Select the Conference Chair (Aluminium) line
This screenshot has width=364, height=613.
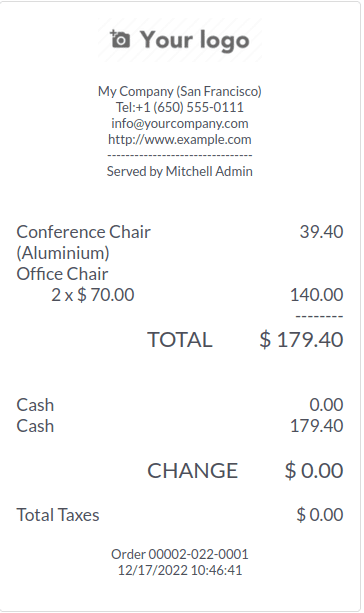click(180, 242)
